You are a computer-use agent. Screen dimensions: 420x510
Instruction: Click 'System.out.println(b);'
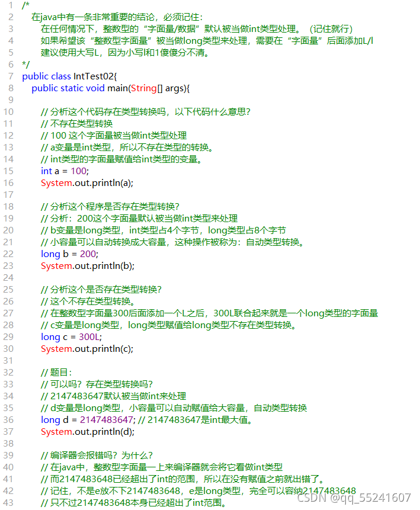click(88, 266)
